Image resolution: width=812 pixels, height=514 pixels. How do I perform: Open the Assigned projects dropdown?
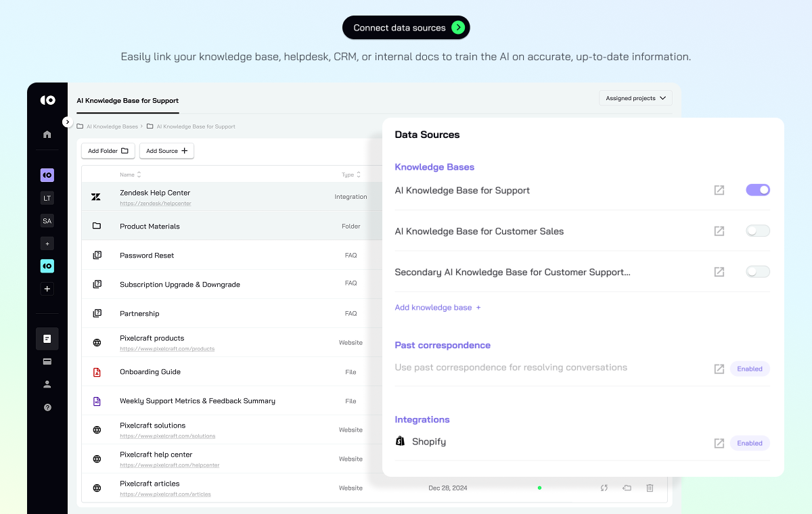pos(635,98)
